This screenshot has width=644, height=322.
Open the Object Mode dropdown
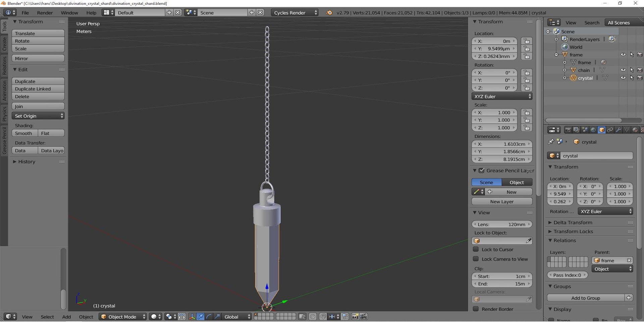[123, 317]
